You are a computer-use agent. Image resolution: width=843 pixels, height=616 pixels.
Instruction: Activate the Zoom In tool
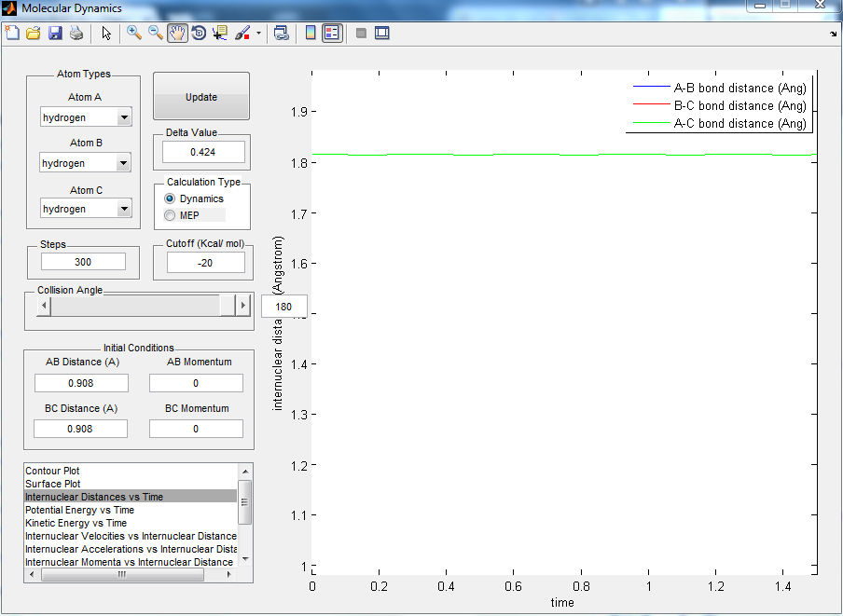point(134,34)
